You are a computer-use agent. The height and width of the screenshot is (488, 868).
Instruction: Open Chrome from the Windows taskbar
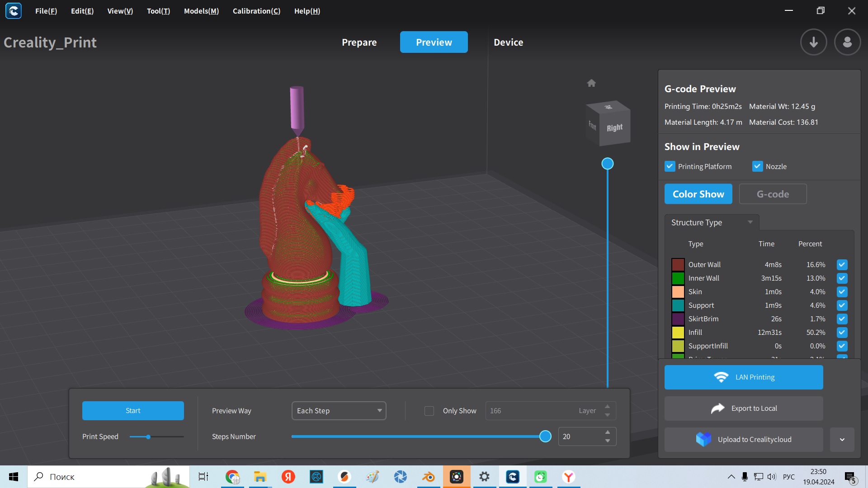[x=232, y=477]
